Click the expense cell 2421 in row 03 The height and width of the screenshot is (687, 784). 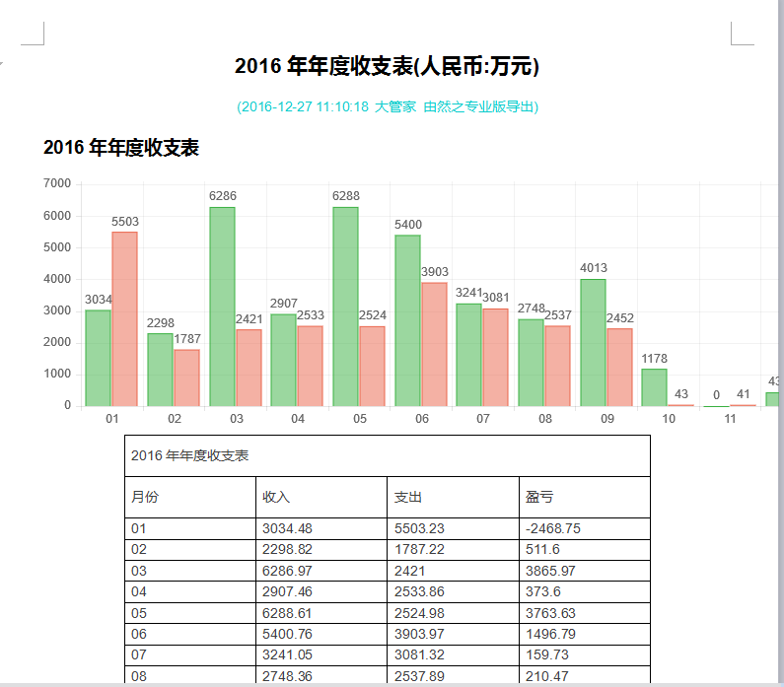(x=453, y=571)
